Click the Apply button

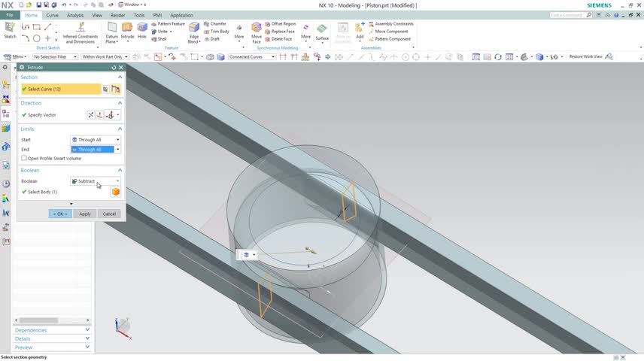[84, 214]
